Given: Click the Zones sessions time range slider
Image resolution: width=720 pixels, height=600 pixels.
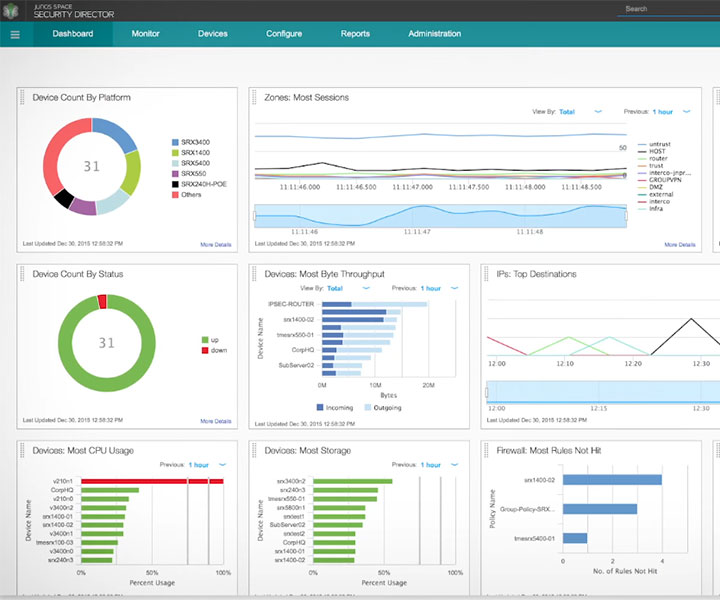Looking at the screenshot, I should [x=440, y=214].
